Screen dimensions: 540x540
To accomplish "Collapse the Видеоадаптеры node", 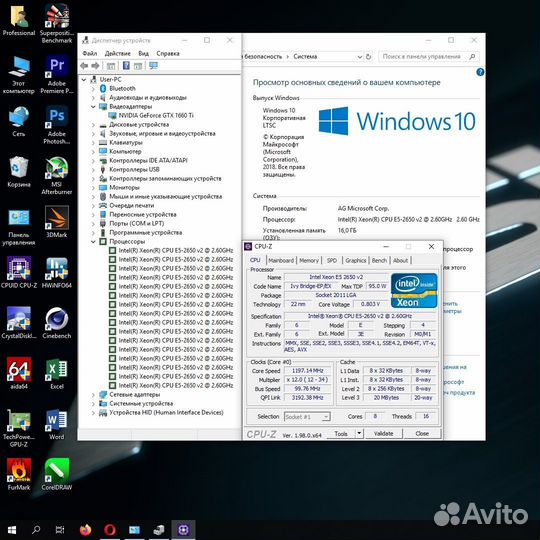I will click(93, 107).
